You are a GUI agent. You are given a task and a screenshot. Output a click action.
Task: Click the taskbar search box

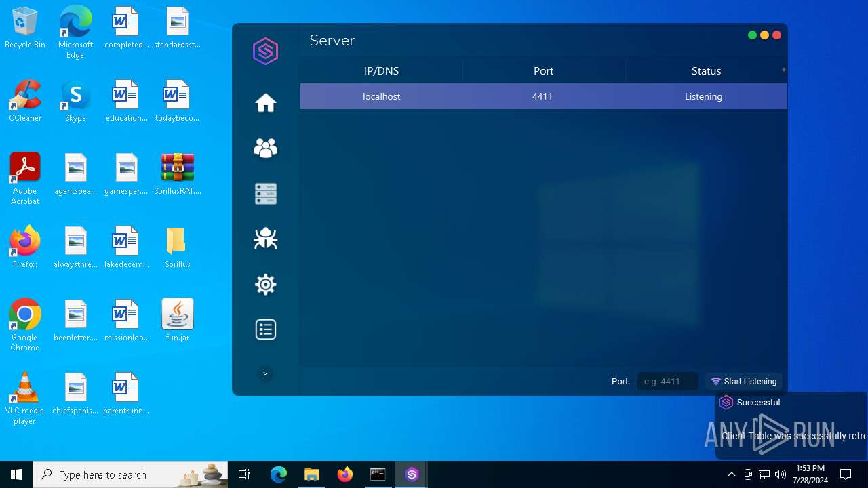[130, 474]
